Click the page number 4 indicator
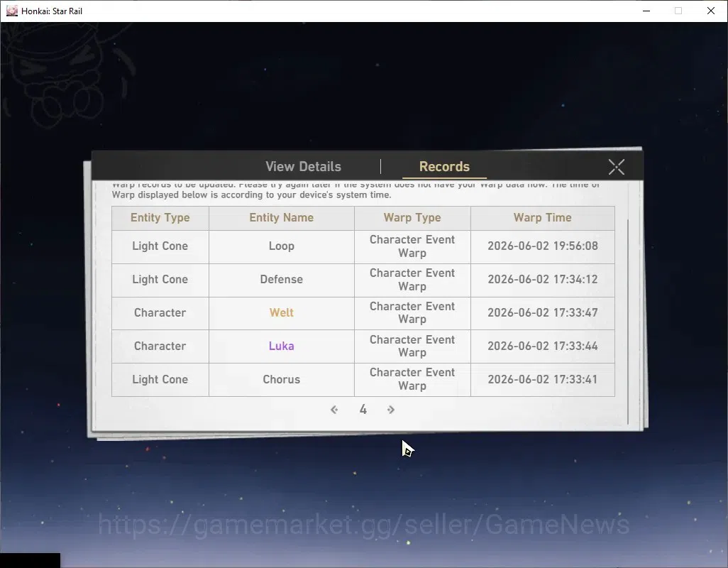Viewport: 728px width, 568px height. pos(363,410)
